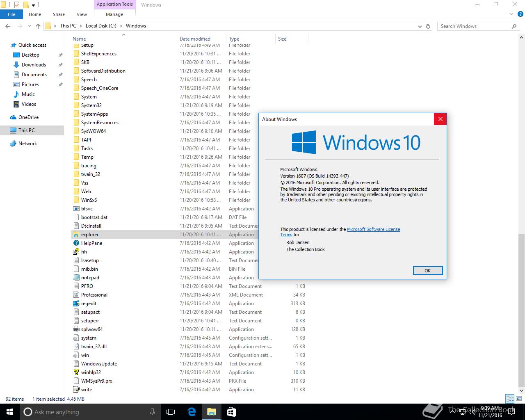The width and height of the screenshot is (525, 420).
Task: Open the File menu
Action: 11,14
